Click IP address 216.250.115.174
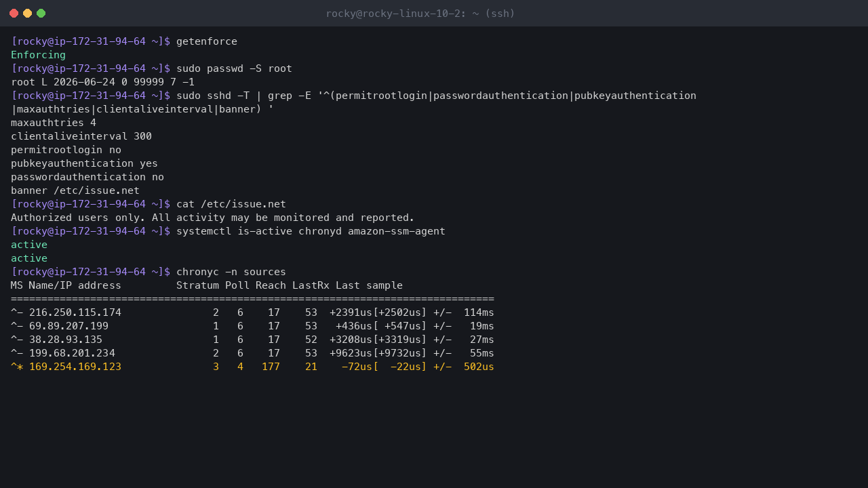This screenshot has width=868, height=488. coord(75,312)
